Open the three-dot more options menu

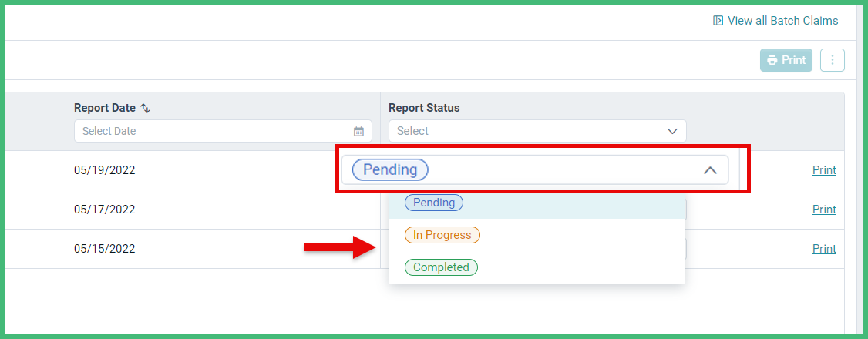point(832,60)
